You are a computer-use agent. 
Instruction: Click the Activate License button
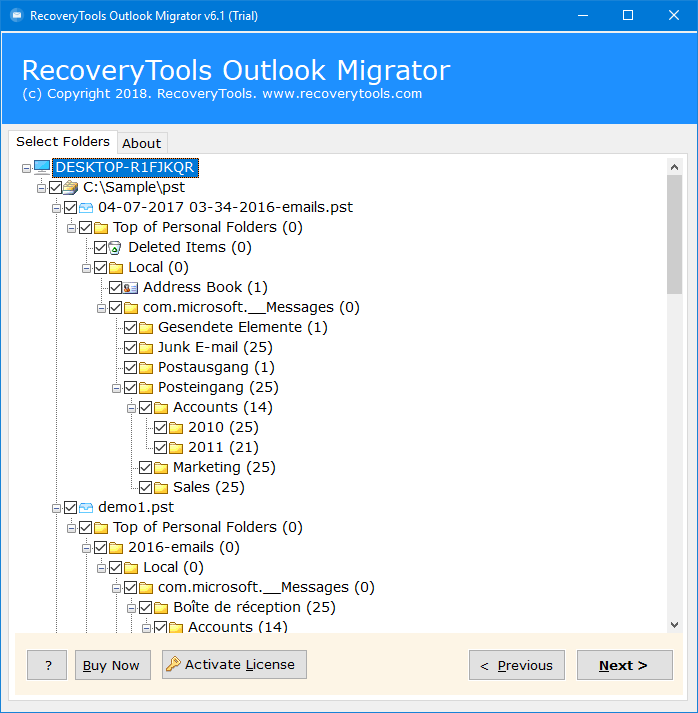click(234, 664)
